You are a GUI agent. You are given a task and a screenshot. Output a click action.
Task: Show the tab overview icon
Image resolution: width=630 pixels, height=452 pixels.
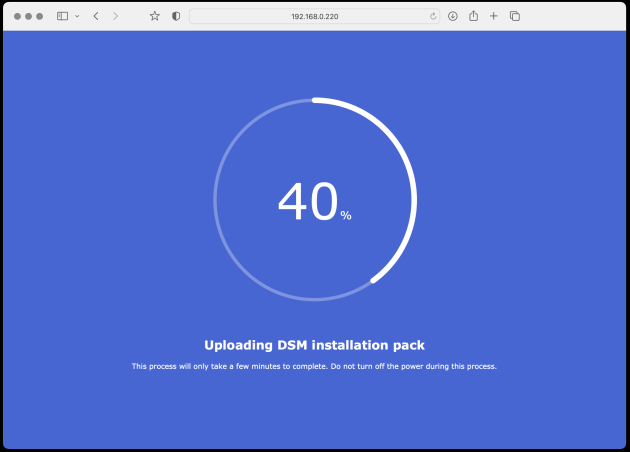(515, 16)
